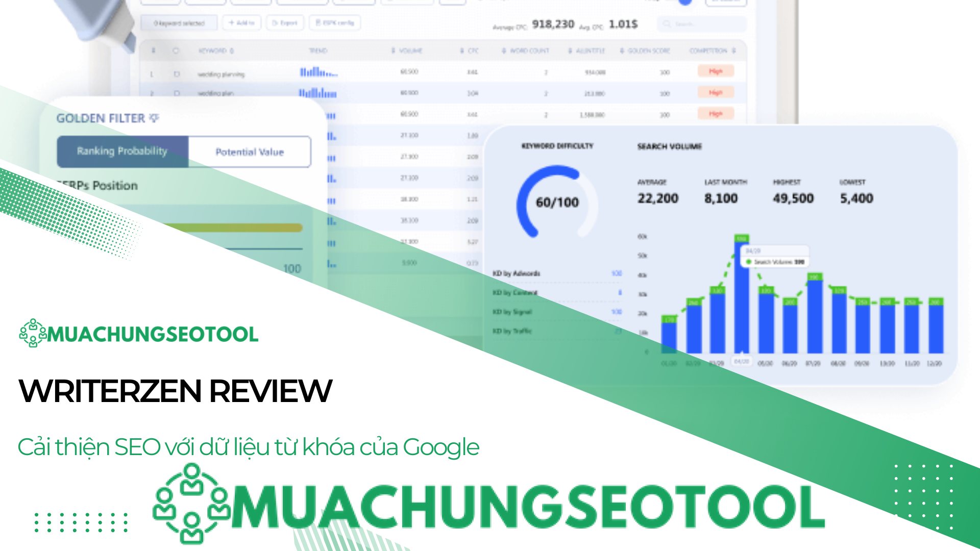
Task: Sort the GOLDEN SCORE column
Action: pyautogui.click(x=621, y=51)
